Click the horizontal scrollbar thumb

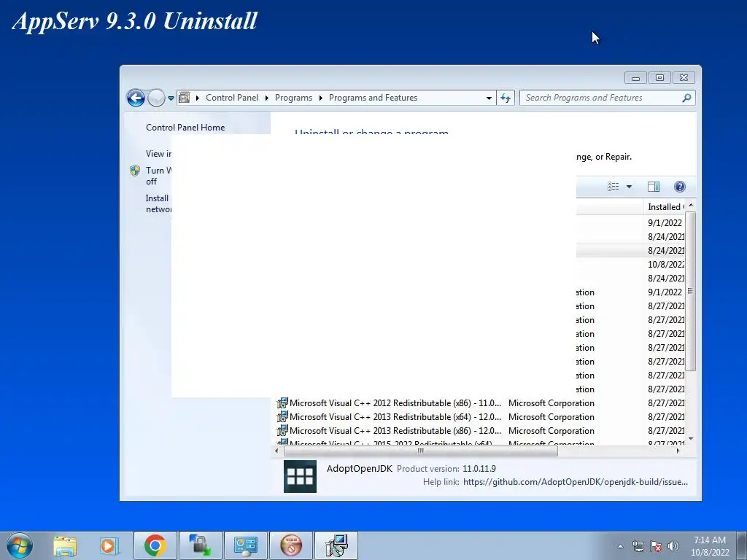pyautogui.click(x=421, y=451)
